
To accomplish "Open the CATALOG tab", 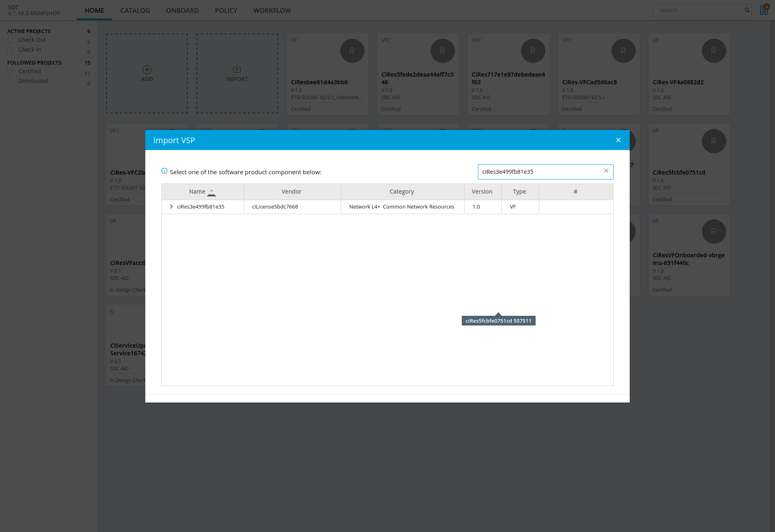I will tap(135, 10).
